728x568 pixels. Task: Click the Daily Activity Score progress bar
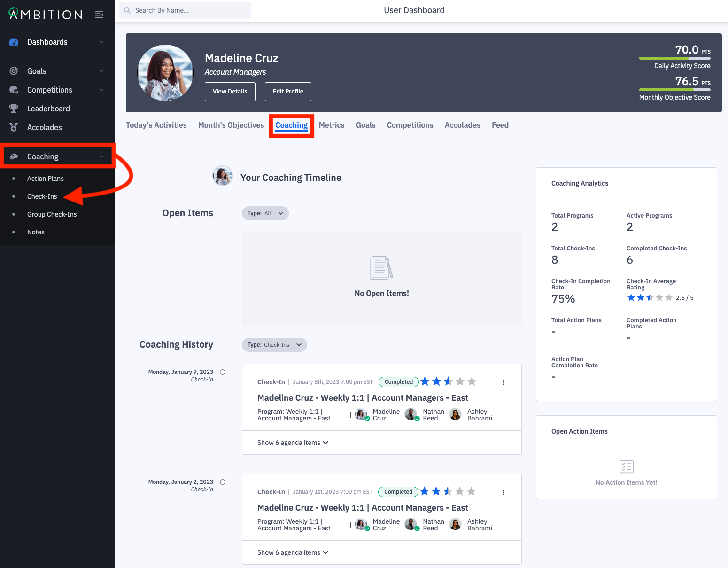click(675, 58)
